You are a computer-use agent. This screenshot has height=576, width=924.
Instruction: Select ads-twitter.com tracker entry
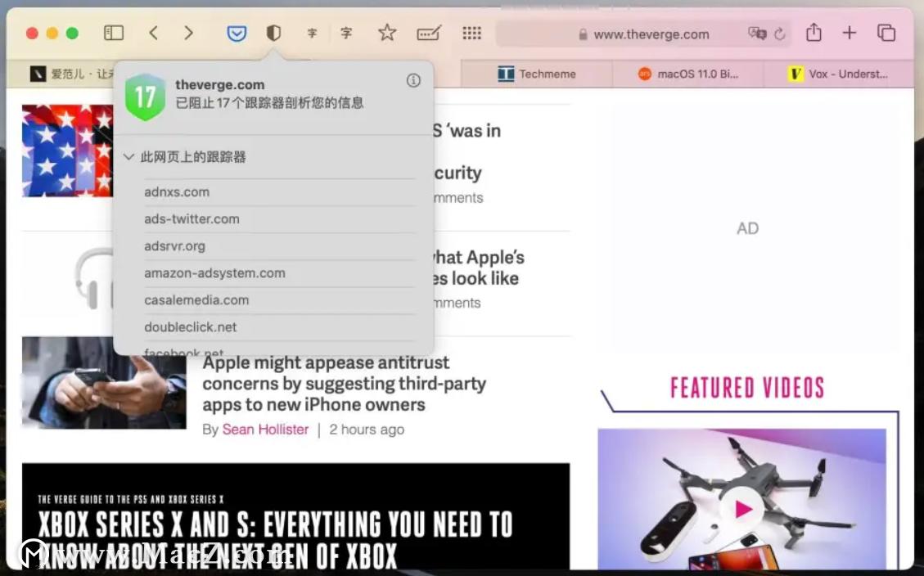[280, 219]
